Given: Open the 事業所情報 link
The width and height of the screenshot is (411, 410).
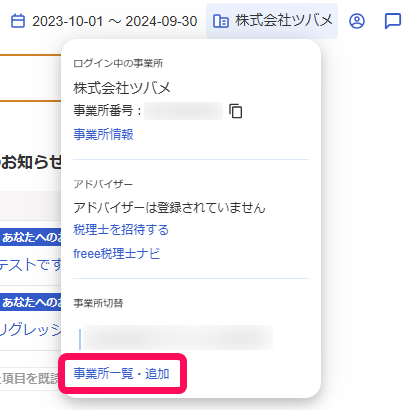Looking at the screenshot, I should point(103,134).
